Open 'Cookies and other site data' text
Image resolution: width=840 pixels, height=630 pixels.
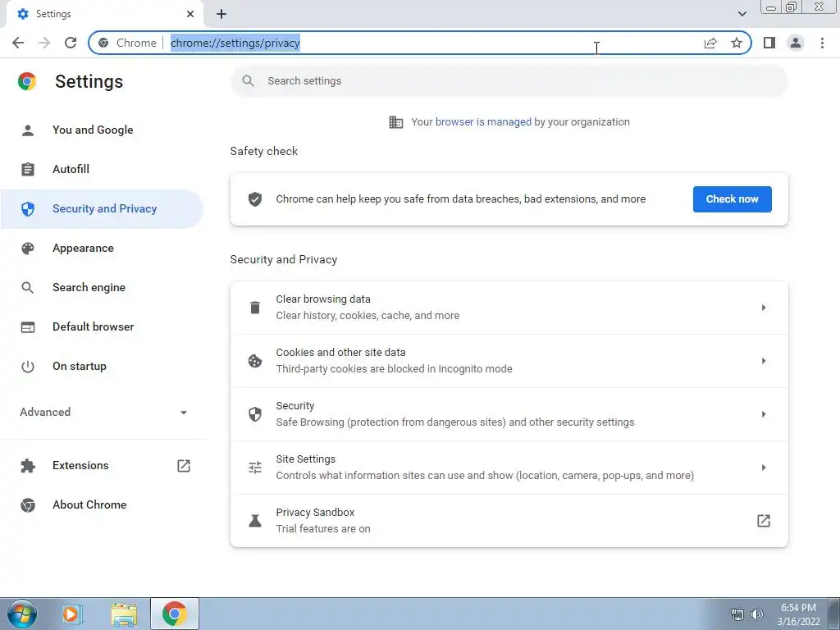(340, 353)
